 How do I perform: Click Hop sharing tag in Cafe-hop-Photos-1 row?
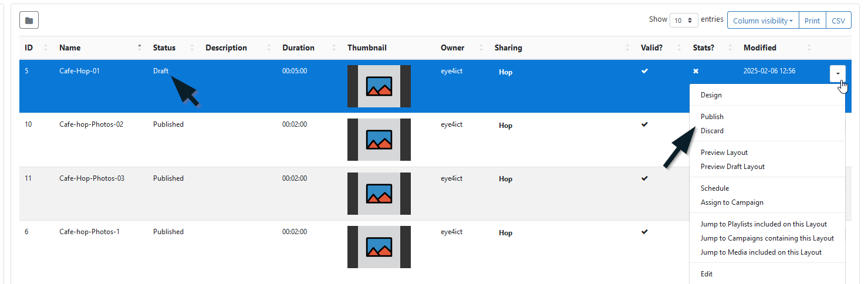505,233
